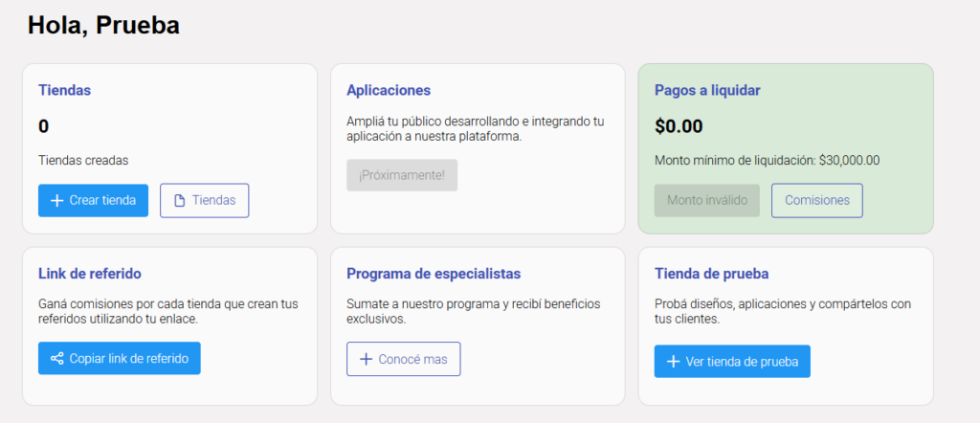The image size is (980, 423).
Task: Select the Link de referido title
Action: click(x=92, y=274)
